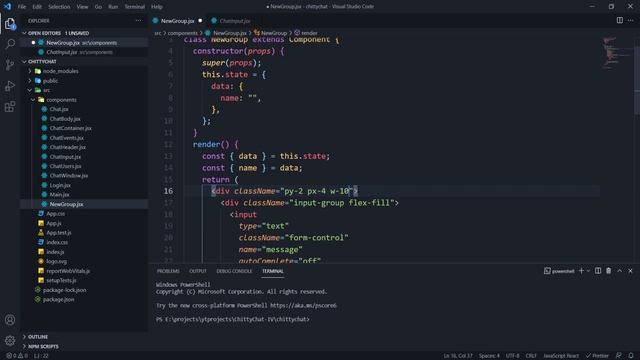Click the Explorer more actions ellipsis
The height and width of the screenshot is (360, 640).
[x=139, y=20]
